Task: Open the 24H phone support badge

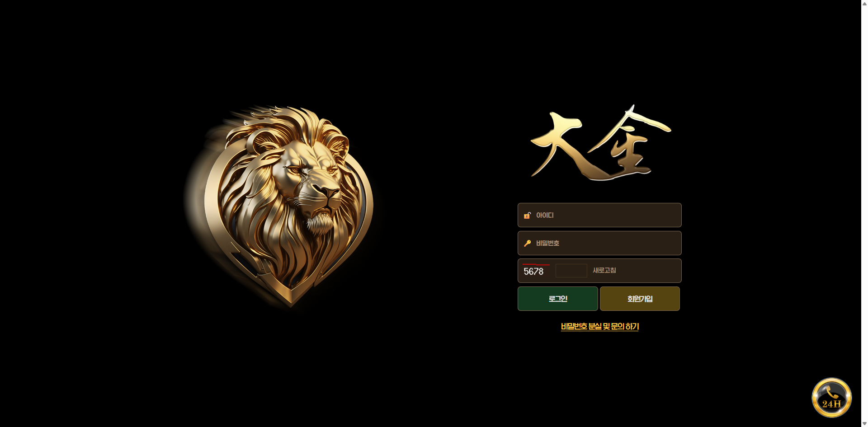Action: click(831, 398)
